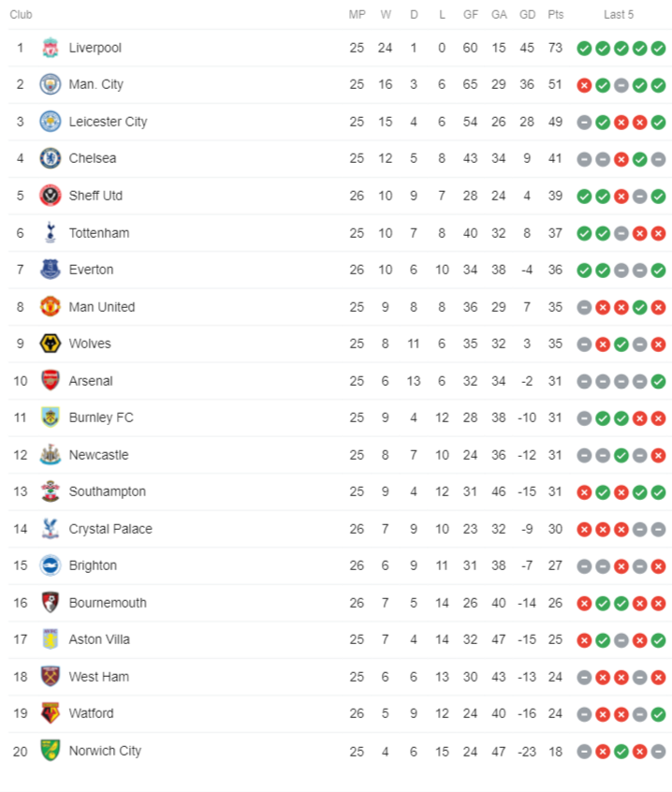Click the Chelsea club badge
Screen dimensions: 672x792
click(50, 158)
